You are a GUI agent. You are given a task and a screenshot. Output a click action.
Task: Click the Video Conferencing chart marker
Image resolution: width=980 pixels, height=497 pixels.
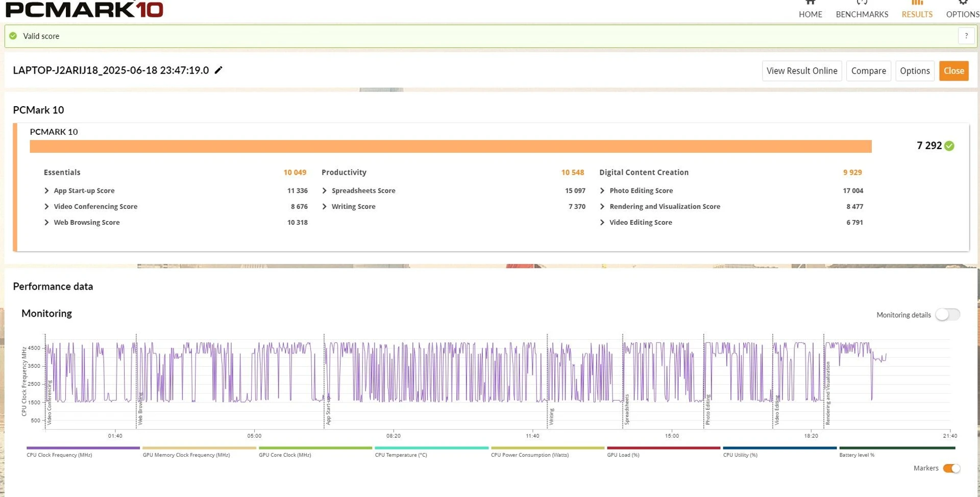tap(50, 403)
